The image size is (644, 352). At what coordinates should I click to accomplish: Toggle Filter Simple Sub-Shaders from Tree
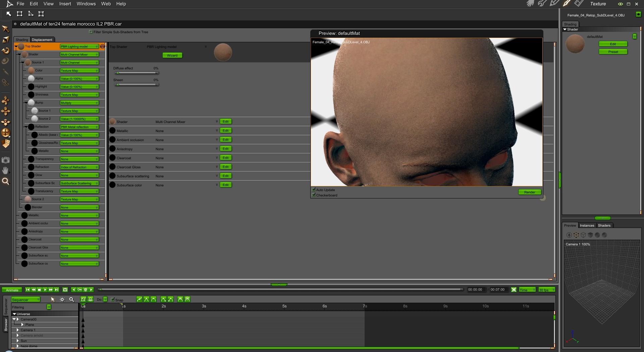click(x=91, y=32)
